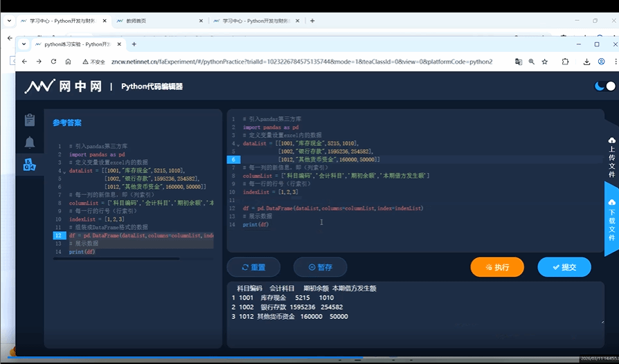Click the notification bell sidebar icon
The image size is (619, 364).
(x=29, y=143)
